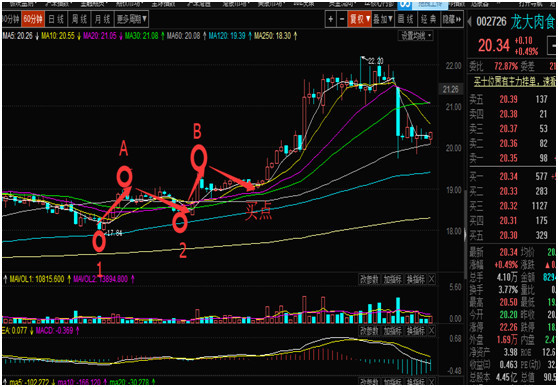Click the 最高 20.50 value
Viewport: 558px width, 387px height.
[x=508, y=303]
